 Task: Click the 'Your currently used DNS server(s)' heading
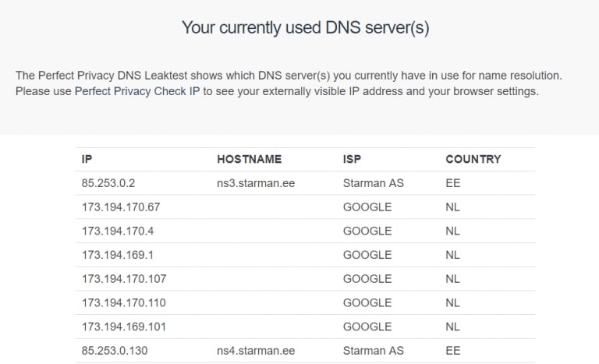pos(305,28)
